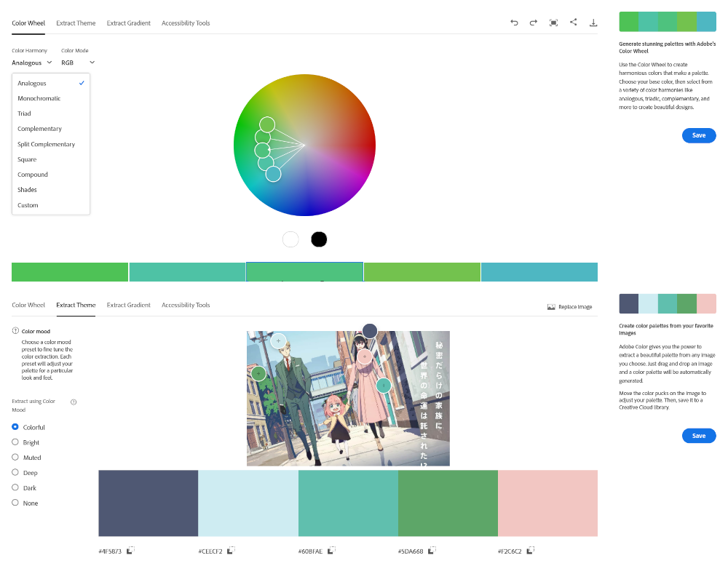The image size is (728, 582).
Task: Select blue swatch at end of wheel palette
Action: 539,272
